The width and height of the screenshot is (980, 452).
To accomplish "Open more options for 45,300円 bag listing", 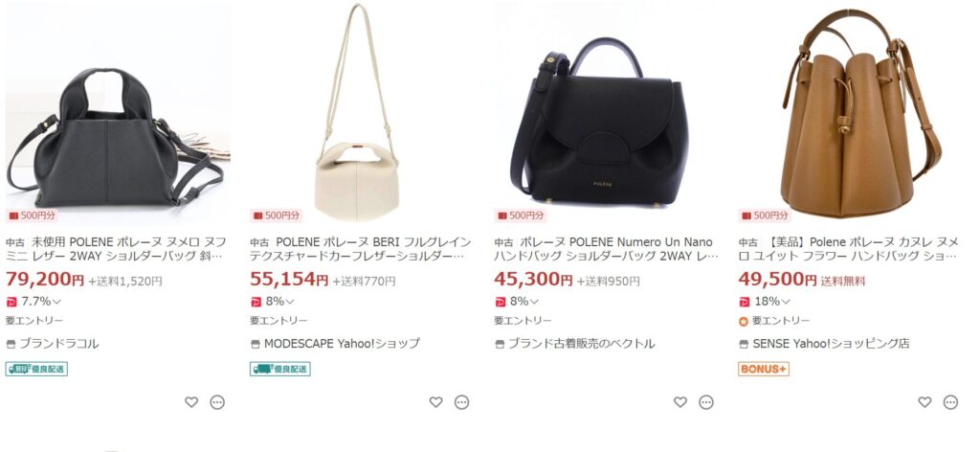I will [705, 402].
